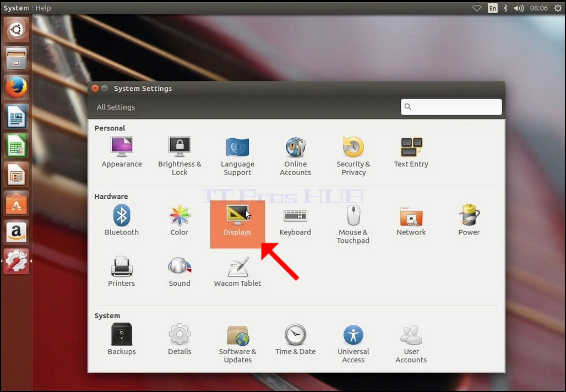
Task: Open the Displays settings panel
Action: pyautogui.click(x=237, y=224)
